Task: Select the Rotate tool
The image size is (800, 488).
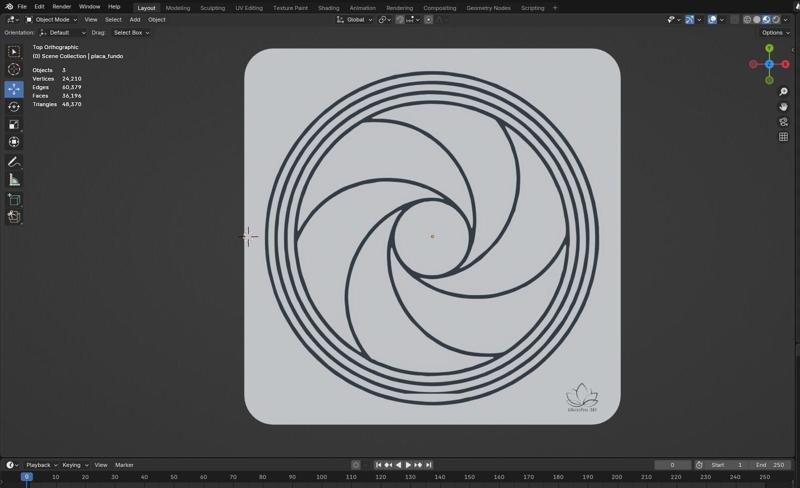Action: (x=14, y=107)
